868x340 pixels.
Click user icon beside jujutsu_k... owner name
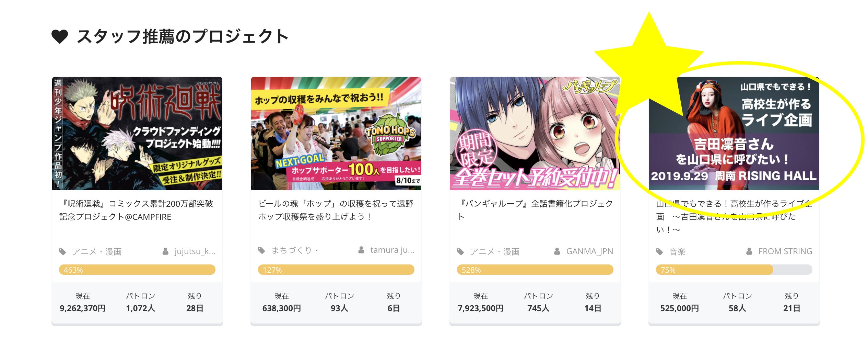(x=165, y=251)
